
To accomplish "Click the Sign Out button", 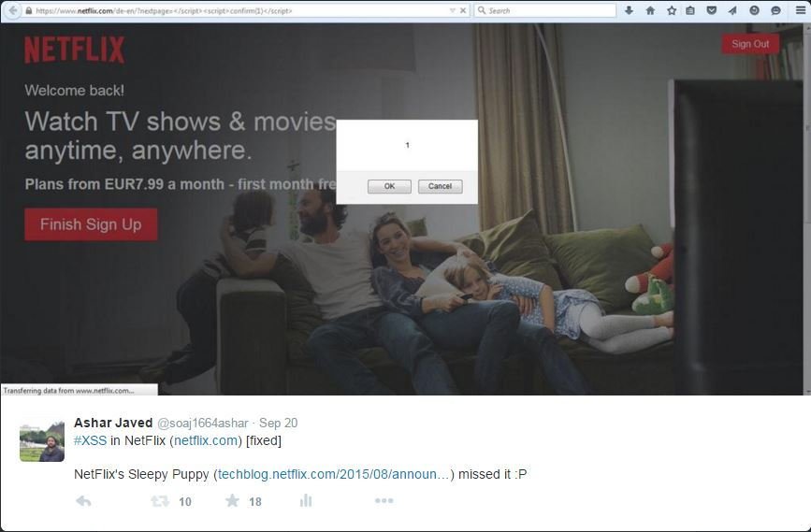I will [750, 44].
